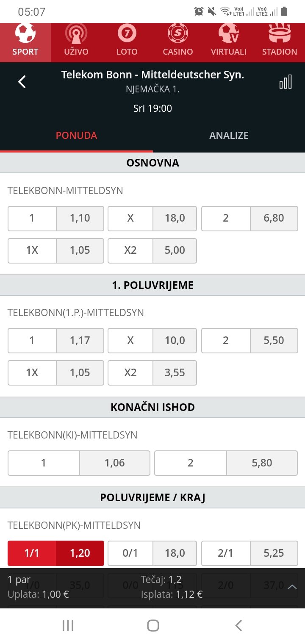Open the Casino chip icon

tap(178, 34)
